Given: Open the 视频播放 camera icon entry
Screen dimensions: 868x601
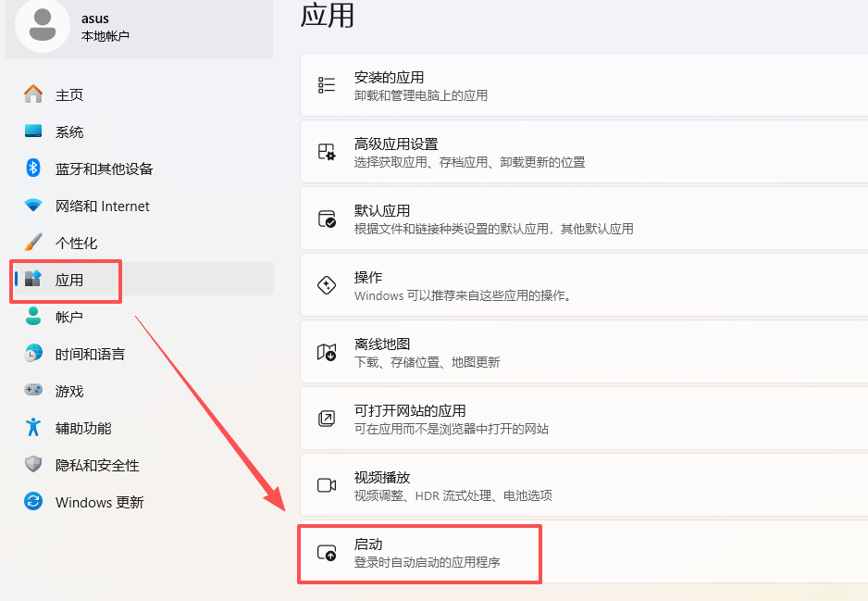Looking at the screenshot, I should (327, 485).
